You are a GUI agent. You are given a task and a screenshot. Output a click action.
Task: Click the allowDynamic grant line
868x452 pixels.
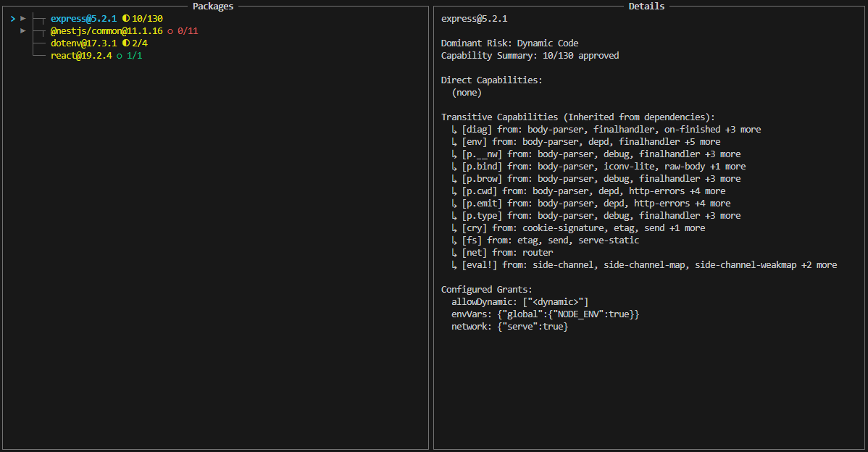coord(519,301)
